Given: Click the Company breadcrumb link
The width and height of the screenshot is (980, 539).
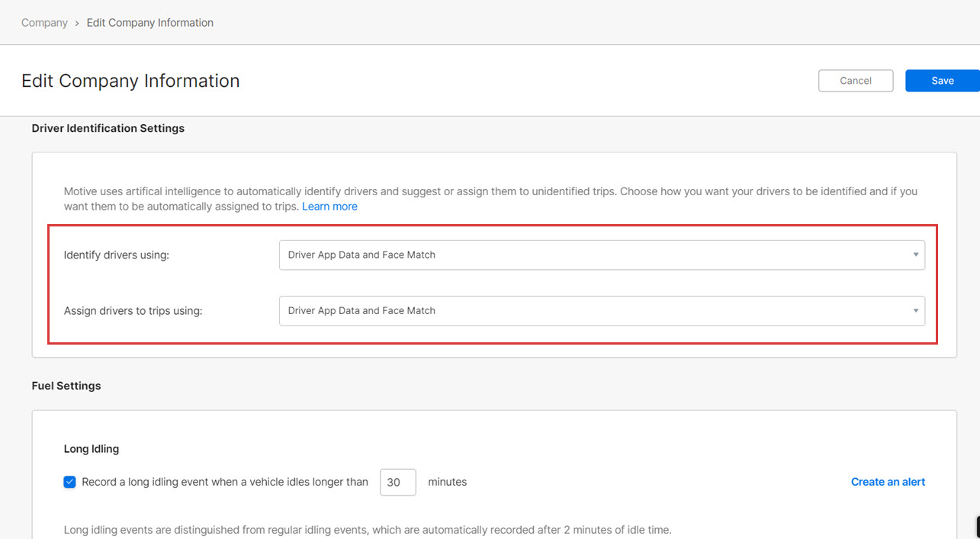Looking at the screenshot, I should (44, 23).
